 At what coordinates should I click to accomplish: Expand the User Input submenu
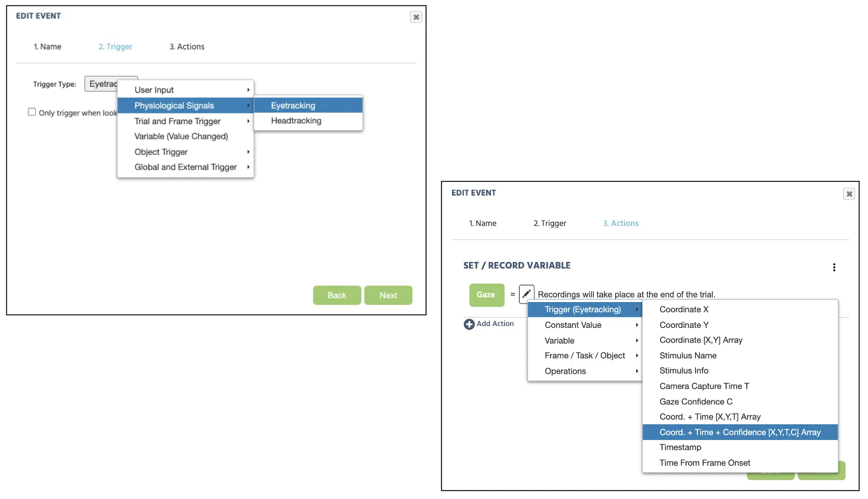click(x=186, y=90)
